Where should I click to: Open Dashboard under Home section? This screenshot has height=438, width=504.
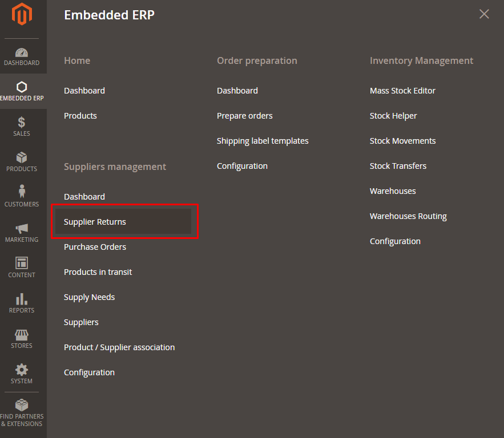[x=84, y=91]
